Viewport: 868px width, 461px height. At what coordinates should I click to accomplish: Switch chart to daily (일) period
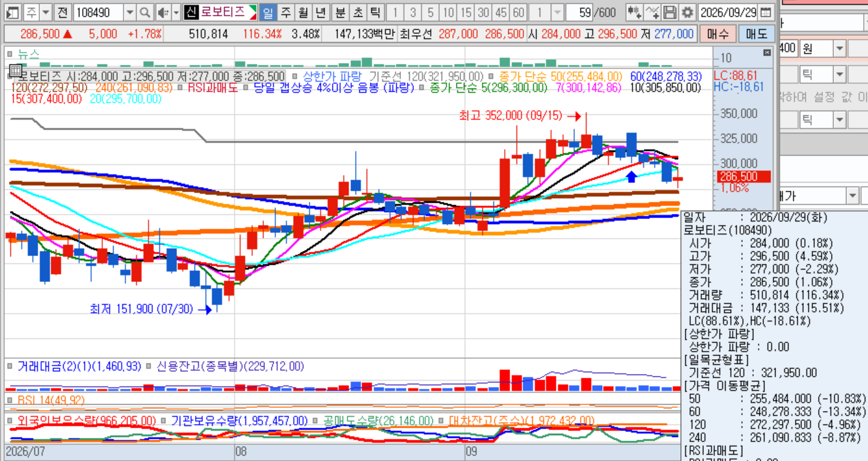point(268,12)
